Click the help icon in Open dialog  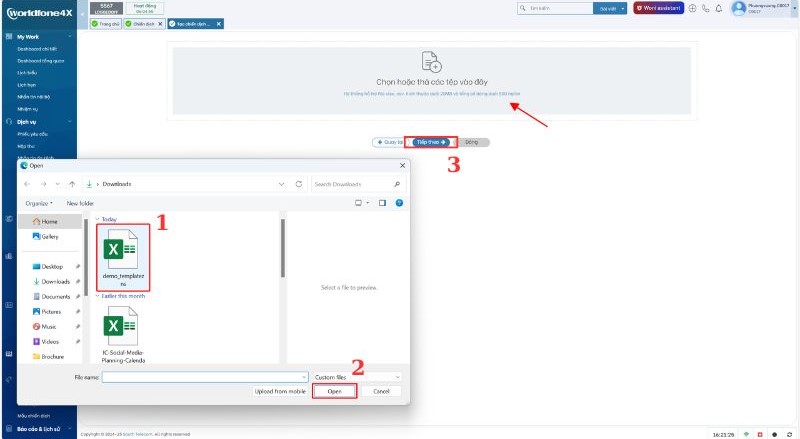398,203
